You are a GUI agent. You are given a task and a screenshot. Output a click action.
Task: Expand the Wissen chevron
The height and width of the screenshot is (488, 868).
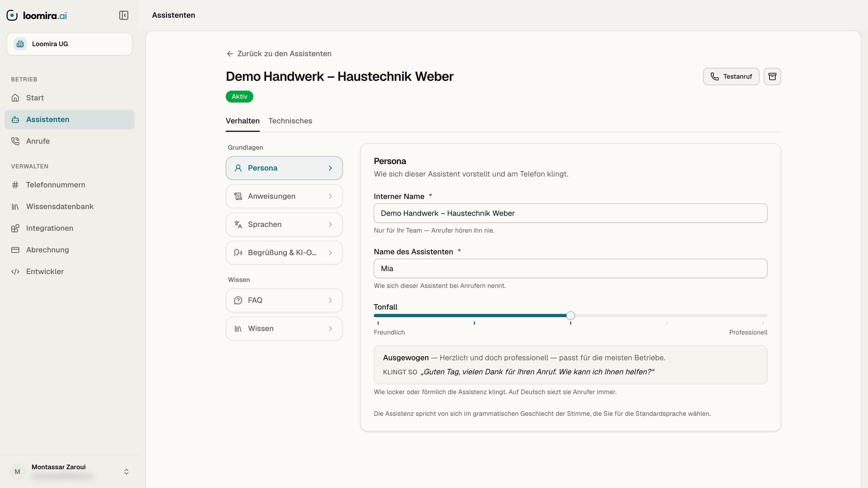tap(330, 328)
